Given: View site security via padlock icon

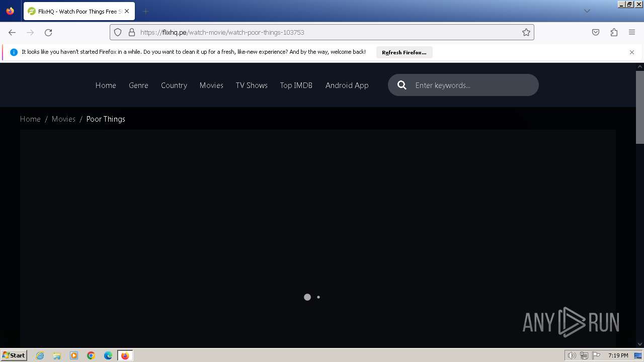Looking at the screenshot, I should (x=132, y=32).
